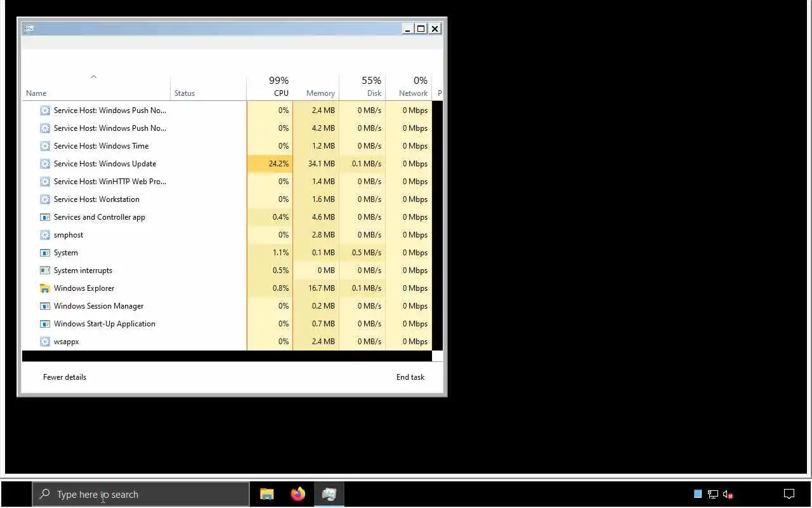This screenshot has width=812, height=508.
Task: Click the 0.8% CPU value
Action: pos(280,288)
